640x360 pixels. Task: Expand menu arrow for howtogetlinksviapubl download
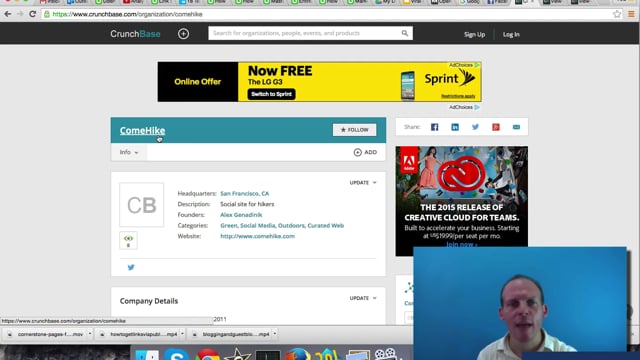pyautogui.click(x=182, y=334)
